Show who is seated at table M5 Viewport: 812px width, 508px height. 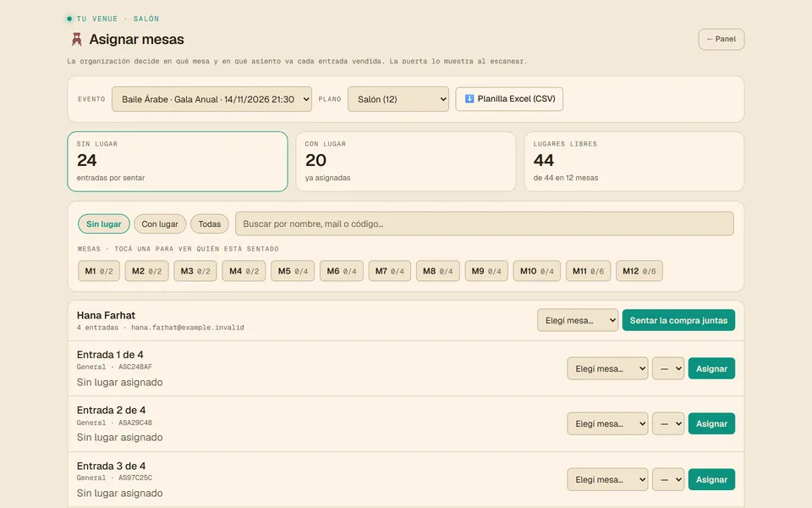point(293,271)
